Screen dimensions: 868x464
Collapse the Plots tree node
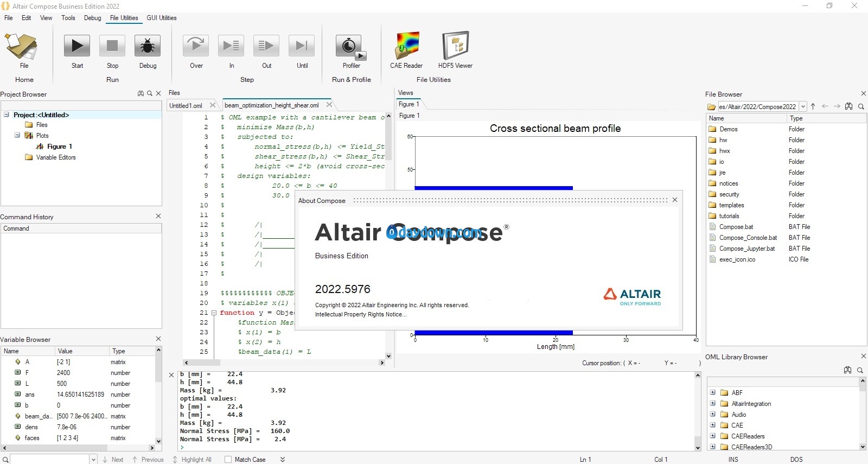(x=17, y=135)
